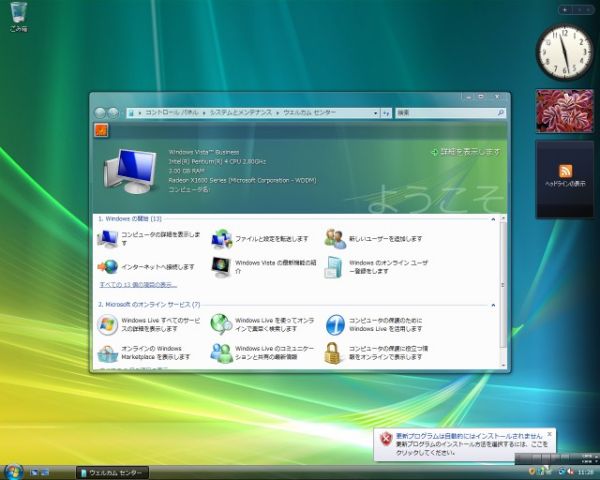600x480 pixels.
Task: Open address bar history dropdown arrow
Action: 375,113
